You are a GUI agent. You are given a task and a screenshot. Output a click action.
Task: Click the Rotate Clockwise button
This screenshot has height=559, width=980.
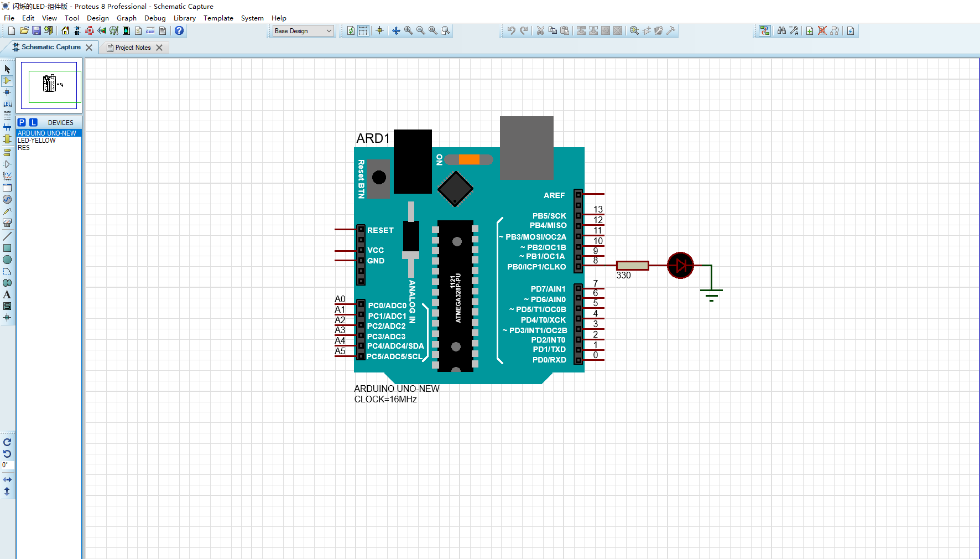(7, 442)
